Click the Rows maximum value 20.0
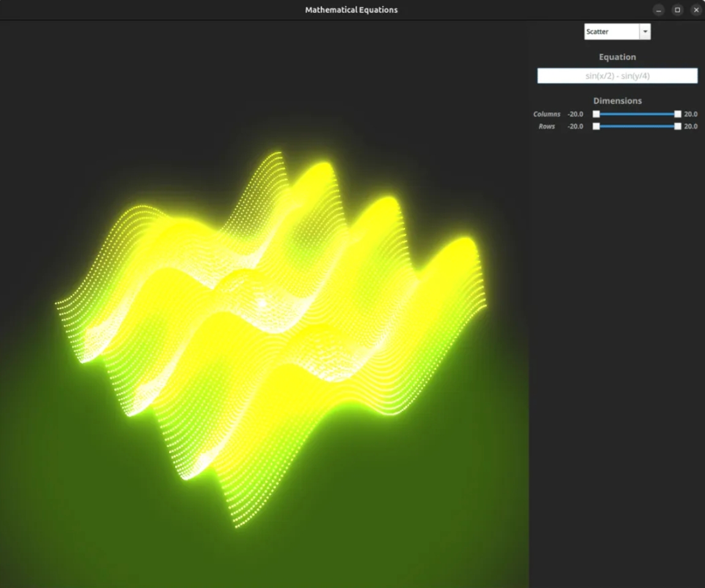Viewport: 705px width, 588px height. tap(690, 127)
